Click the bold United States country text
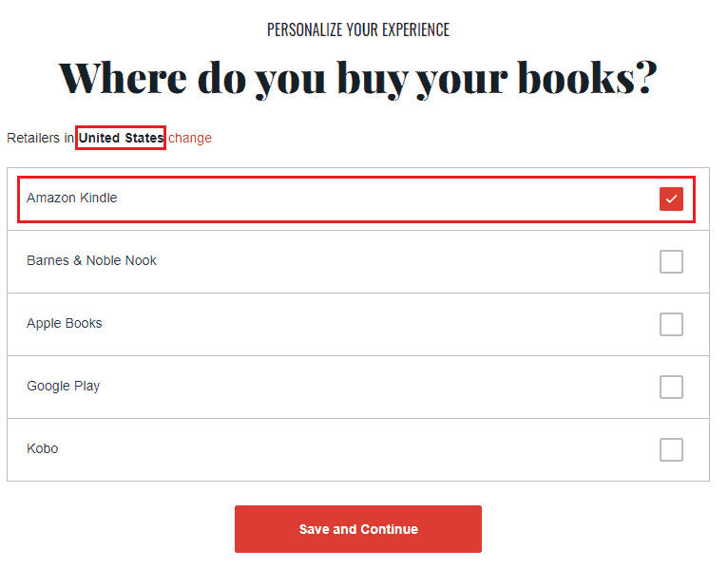Image resolution: width=728 pixels, height=569 pixels. point(121,138)
